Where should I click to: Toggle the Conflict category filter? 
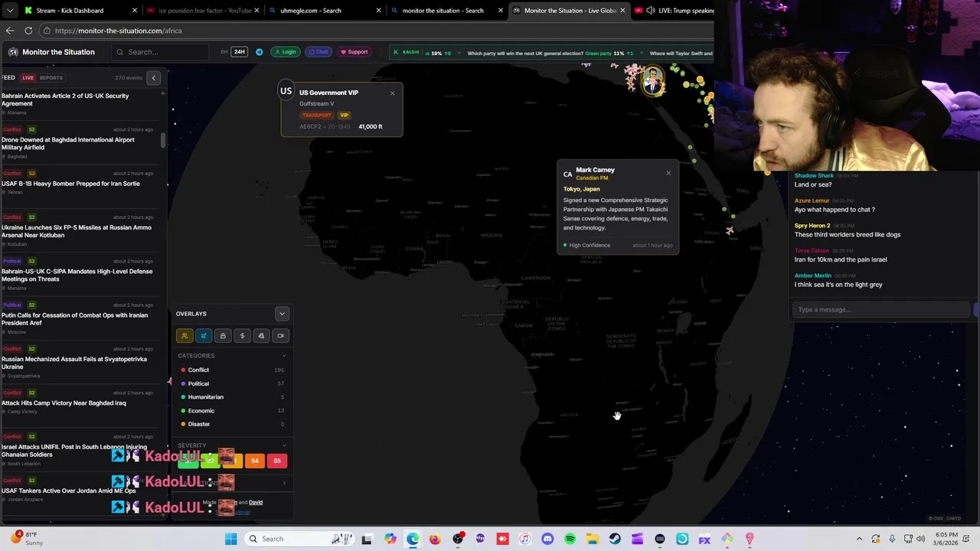point(232,370)
